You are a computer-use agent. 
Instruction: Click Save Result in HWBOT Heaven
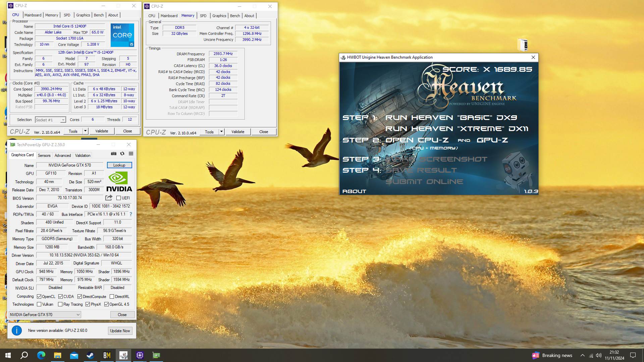[x=421, y=170]
